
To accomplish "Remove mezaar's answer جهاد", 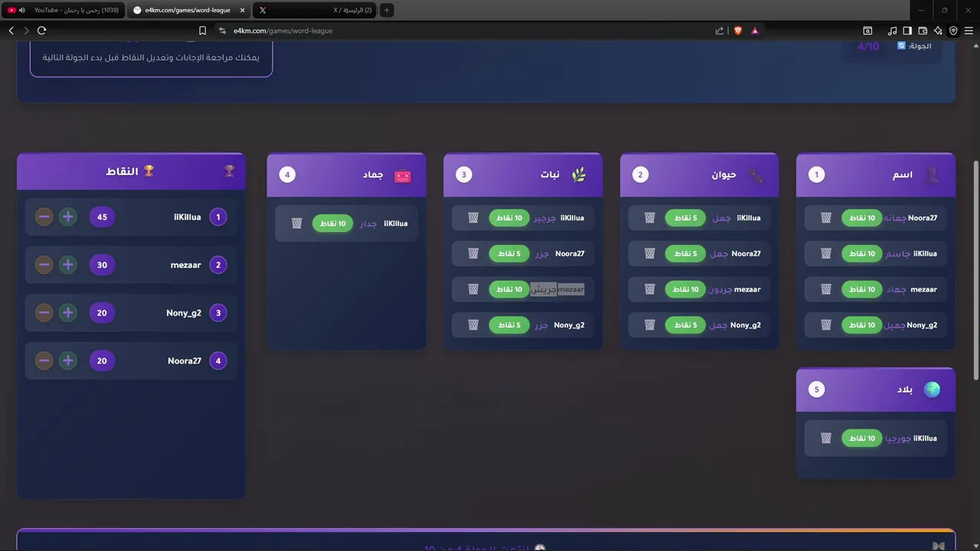I will (826, 289).
